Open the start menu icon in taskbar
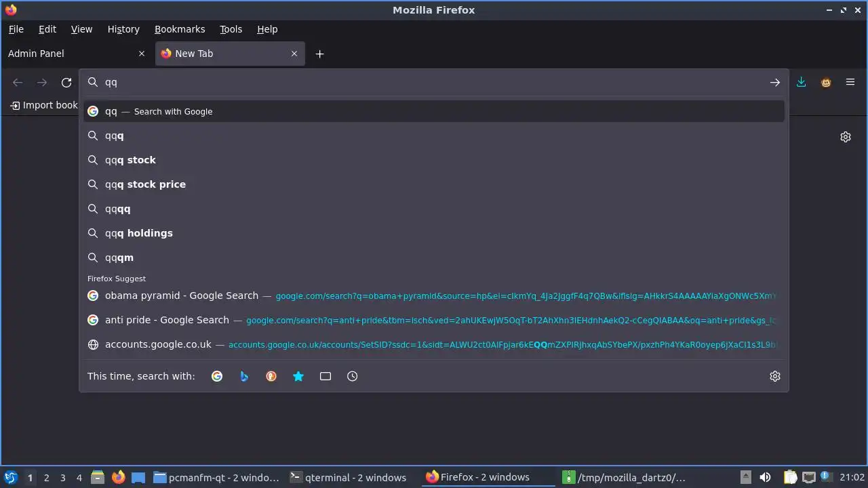 (x=10, y=477)
